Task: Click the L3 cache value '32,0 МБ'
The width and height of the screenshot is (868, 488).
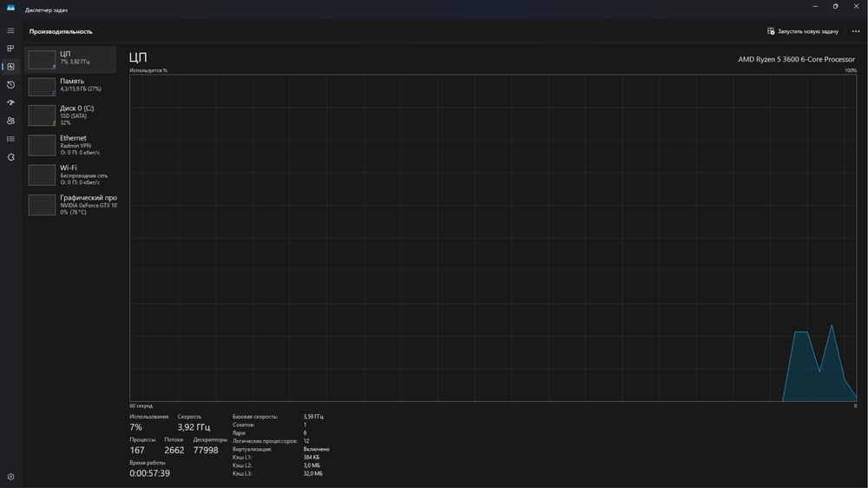Action: point(313,473)
